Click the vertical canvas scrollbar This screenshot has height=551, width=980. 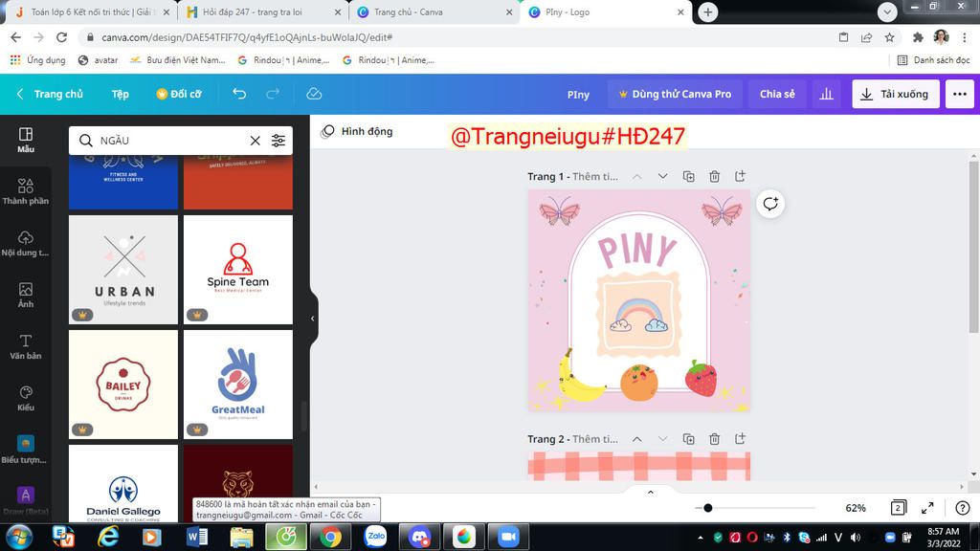point(973,250)
